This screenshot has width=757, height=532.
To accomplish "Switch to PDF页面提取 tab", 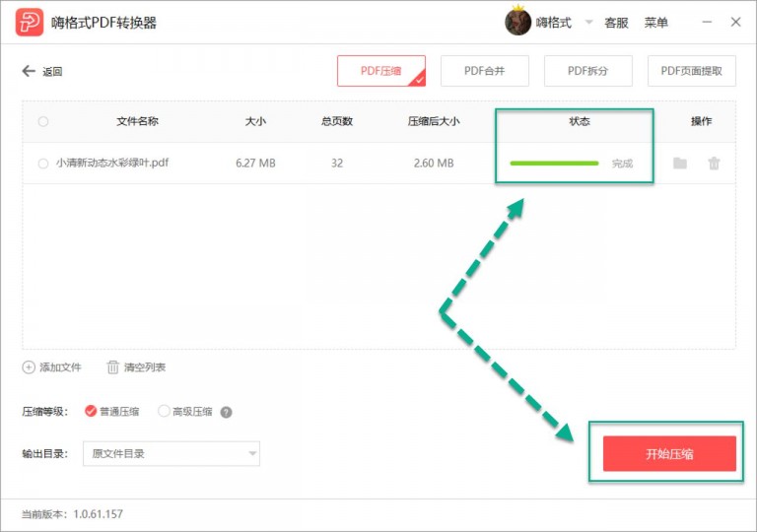I will (x=691, y=71).
